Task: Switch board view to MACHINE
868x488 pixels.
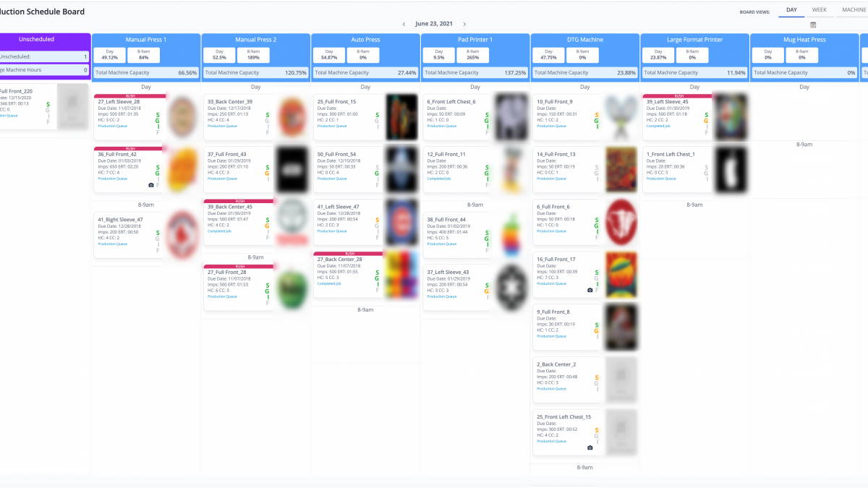Action: 854,10
